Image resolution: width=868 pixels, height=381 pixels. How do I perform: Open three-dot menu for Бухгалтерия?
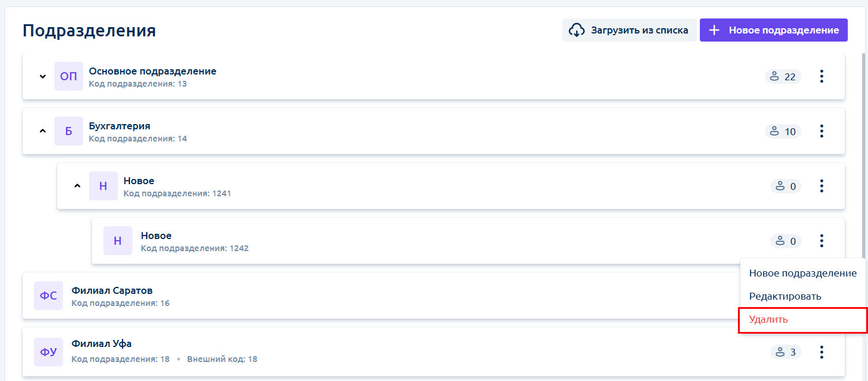[821, 131]
